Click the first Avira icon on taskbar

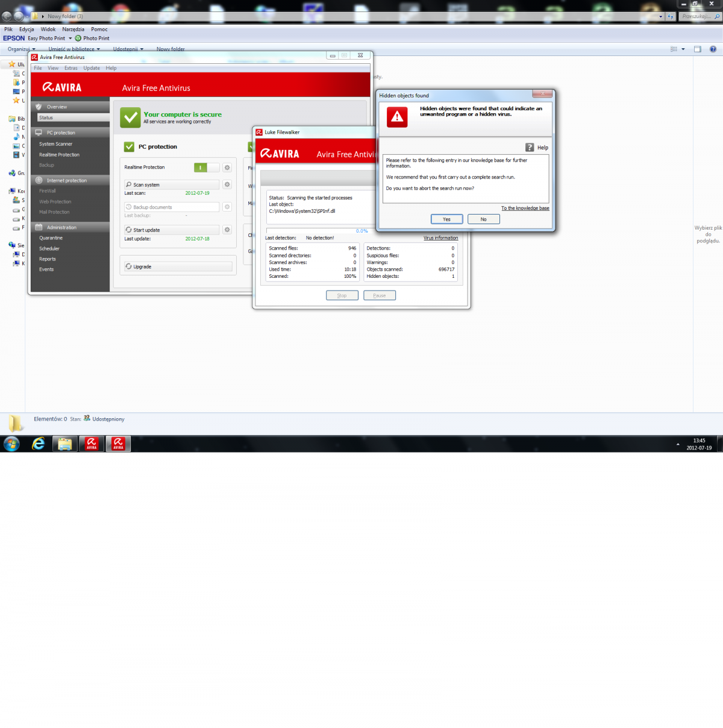[x=92, y=444]
